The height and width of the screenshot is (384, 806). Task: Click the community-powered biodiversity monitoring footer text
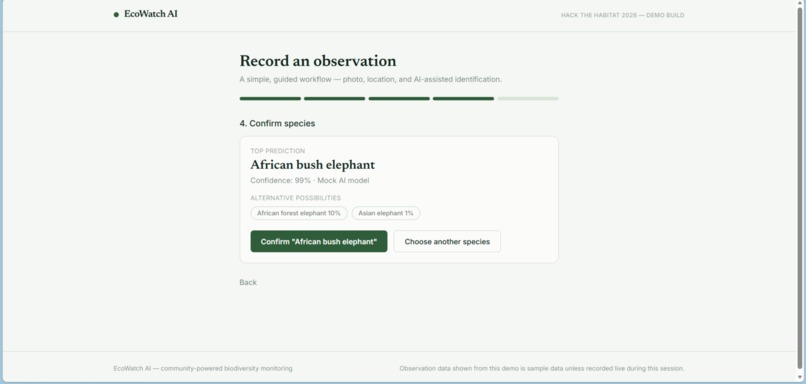[203, 369]
